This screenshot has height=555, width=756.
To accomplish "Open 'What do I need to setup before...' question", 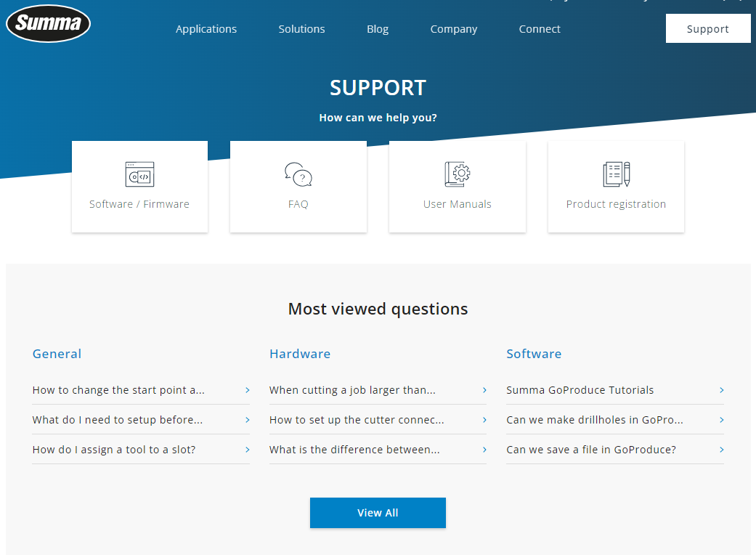I will click(x=141, y=420).
